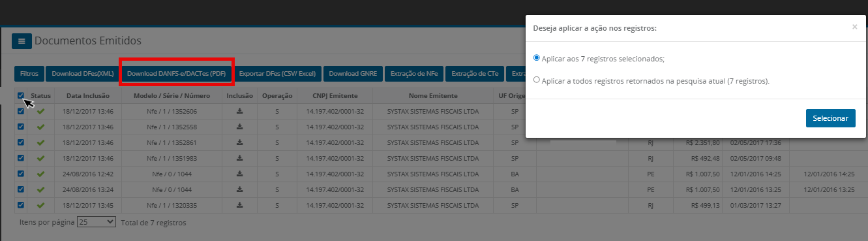Confirm with the Selecionar button
The height and width of the screenshot is (241, 868).
(x=830, y=118)
